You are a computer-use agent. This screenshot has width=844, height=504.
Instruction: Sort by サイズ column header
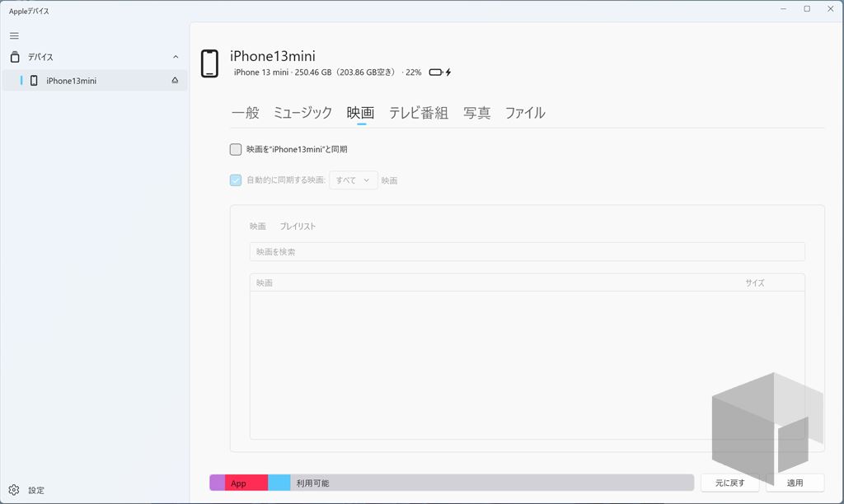755,283
